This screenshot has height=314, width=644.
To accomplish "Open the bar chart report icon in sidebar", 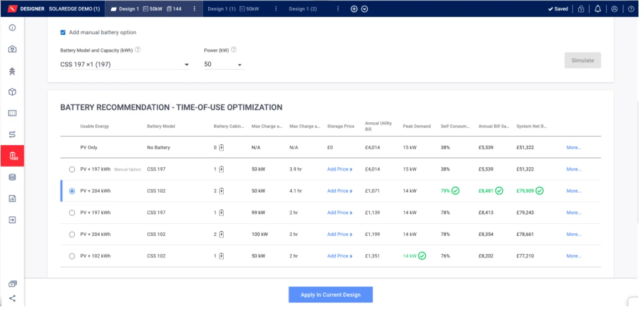I will 12,198.
